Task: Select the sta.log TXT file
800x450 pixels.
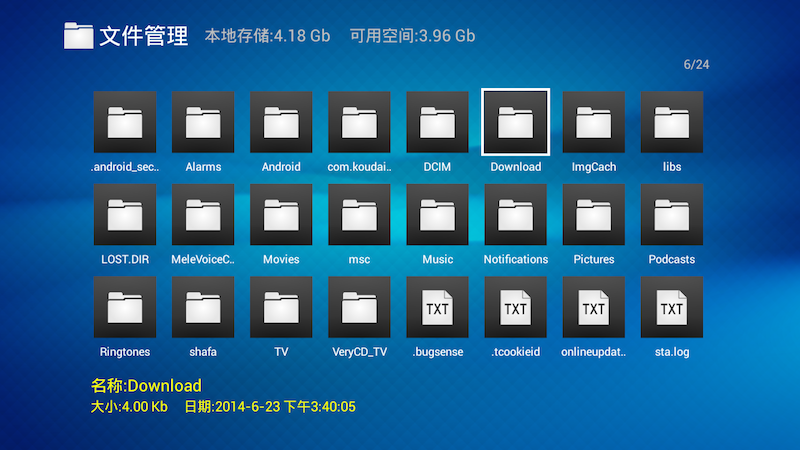Action: click(672, 307)
